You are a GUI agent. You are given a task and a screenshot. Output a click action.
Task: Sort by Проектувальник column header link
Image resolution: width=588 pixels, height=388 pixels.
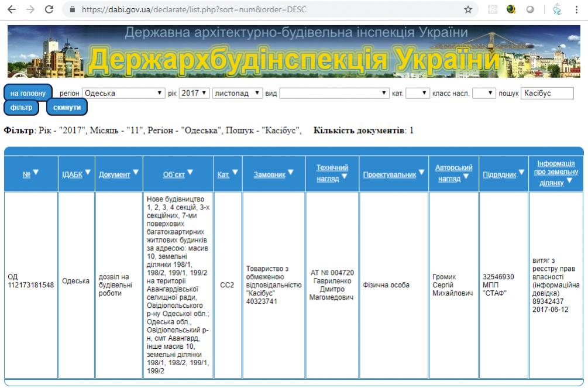point(388,174)
